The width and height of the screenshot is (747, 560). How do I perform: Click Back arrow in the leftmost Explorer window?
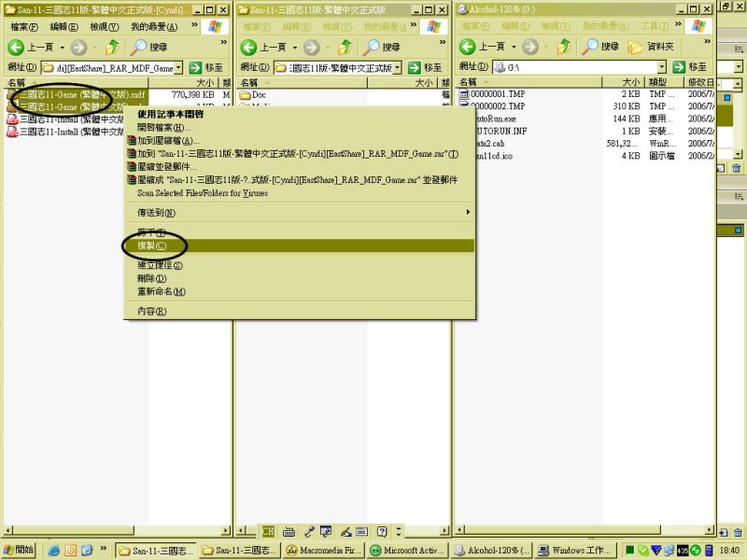pos(16,48)
